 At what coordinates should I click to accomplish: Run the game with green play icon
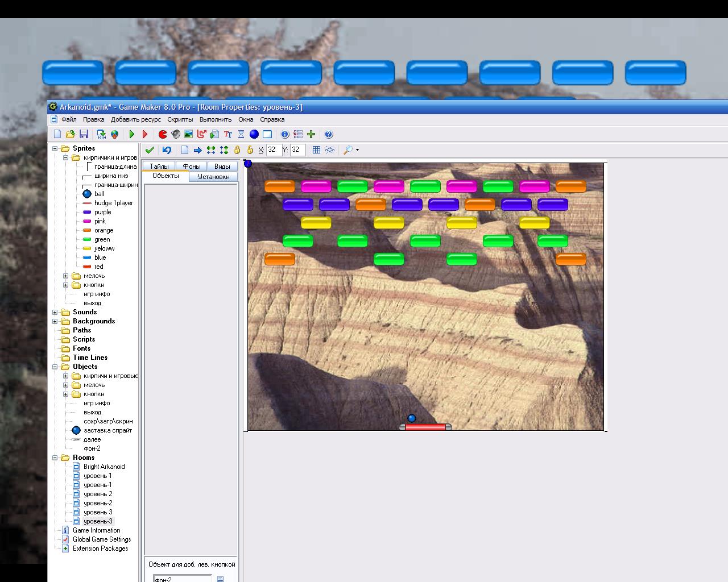(132, 134)
